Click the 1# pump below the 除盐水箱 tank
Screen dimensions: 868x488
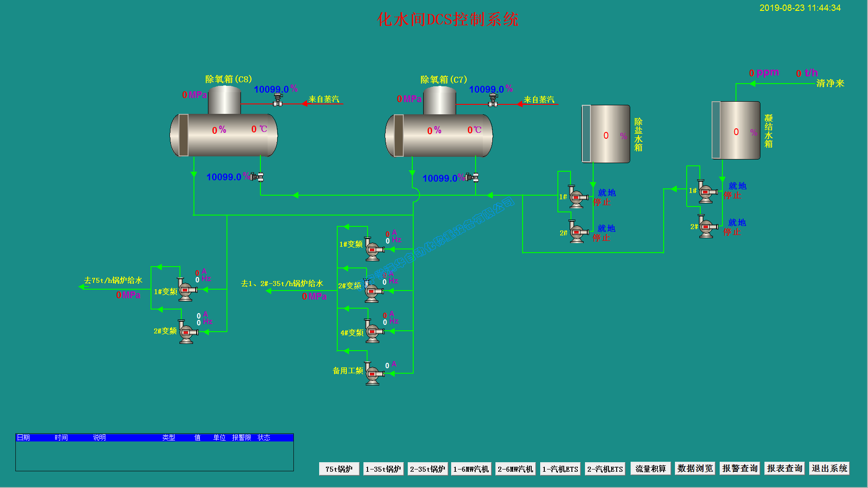click(577, 197)
